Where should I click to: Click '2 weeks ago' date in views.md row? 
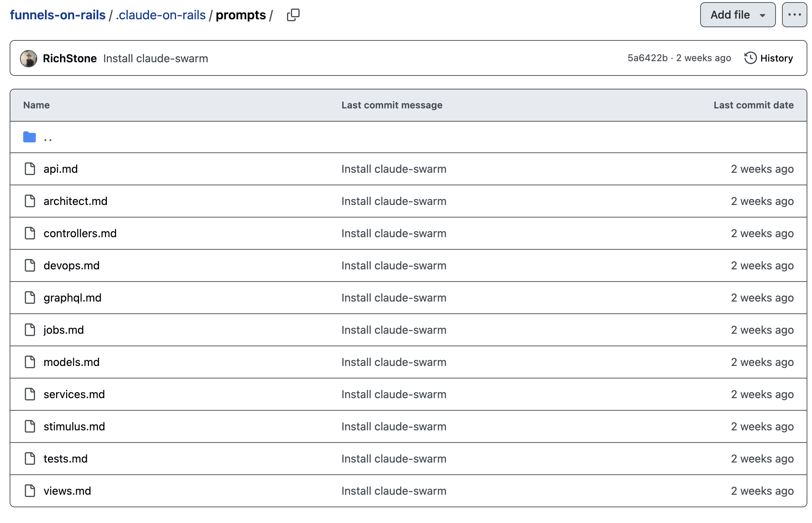click(762, 491)
